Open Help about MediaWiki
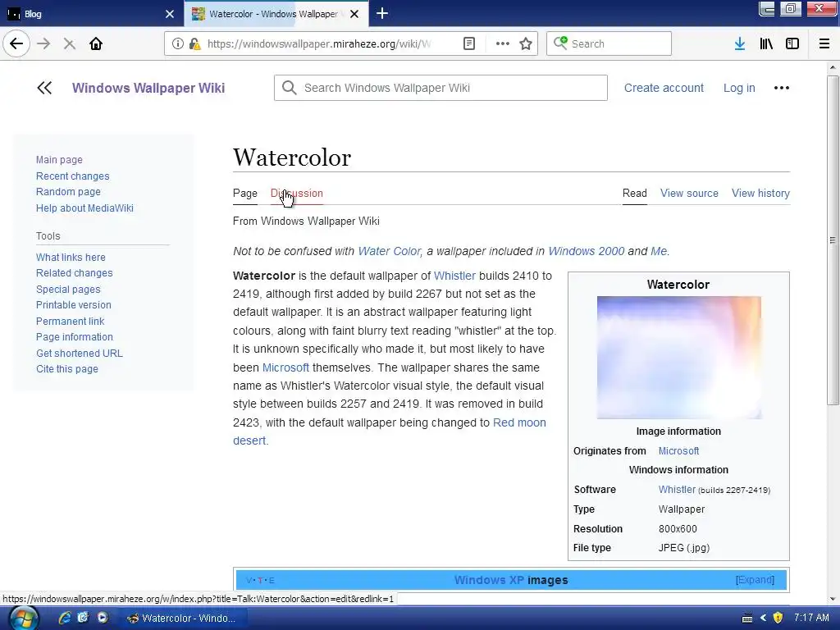Image resolution: width=840 pixels, height=630 pixels. click(x=84, y=208)
